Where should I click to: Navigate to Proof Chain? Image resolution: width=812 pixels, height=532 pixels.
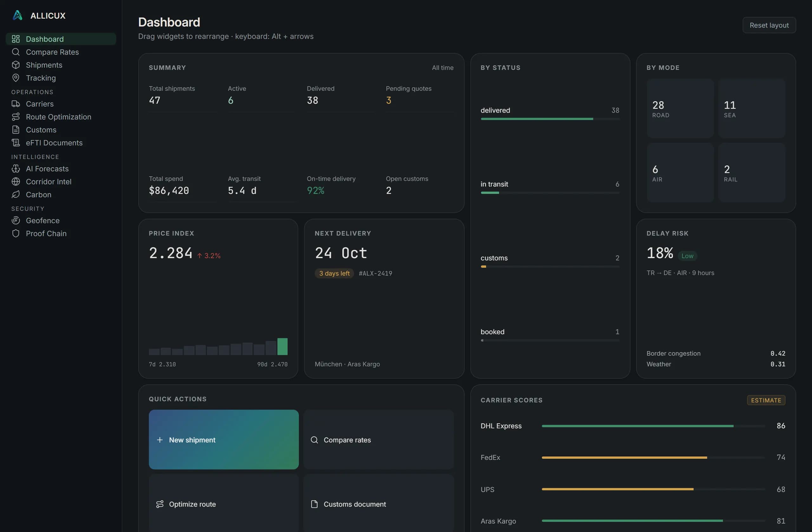(x=61, y=233)
